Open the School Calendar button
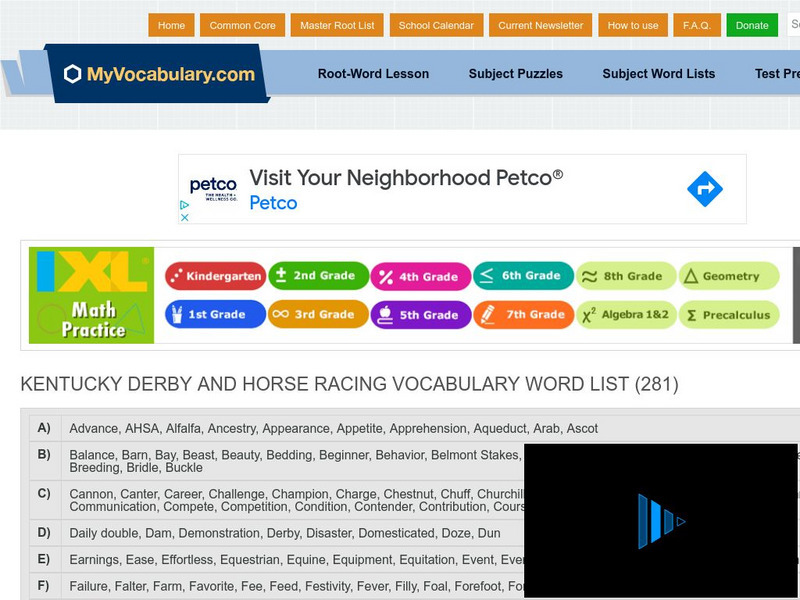This screenshot has width=800, height=600. (436, 26)
